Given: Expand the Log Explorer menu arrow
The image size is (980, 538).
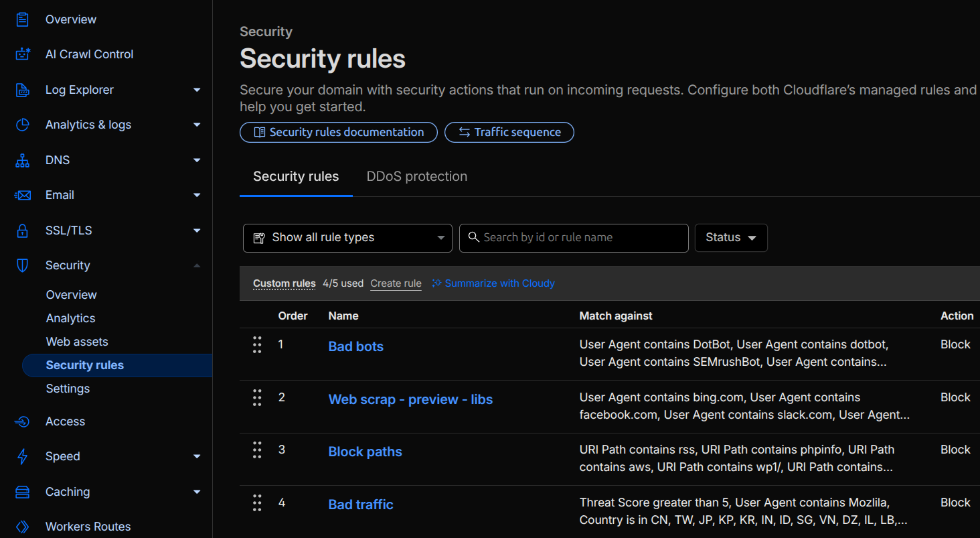Looking at the screenshot, I should pos(197,90).
